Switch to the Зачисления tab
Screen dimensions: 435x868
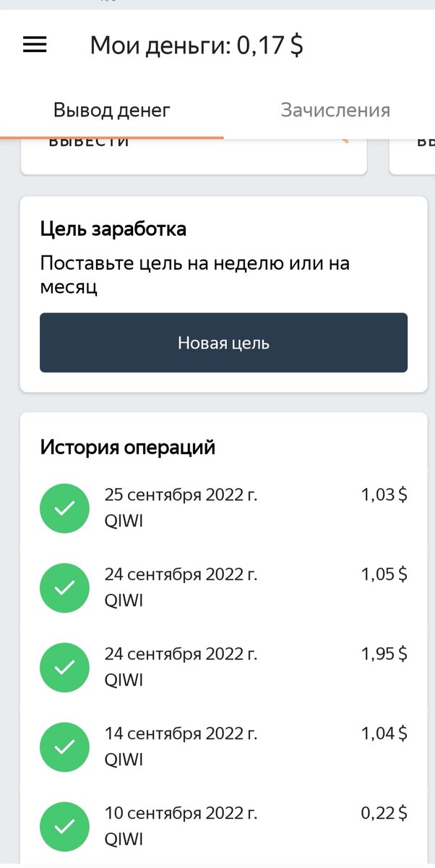click(x=335, y=111)
